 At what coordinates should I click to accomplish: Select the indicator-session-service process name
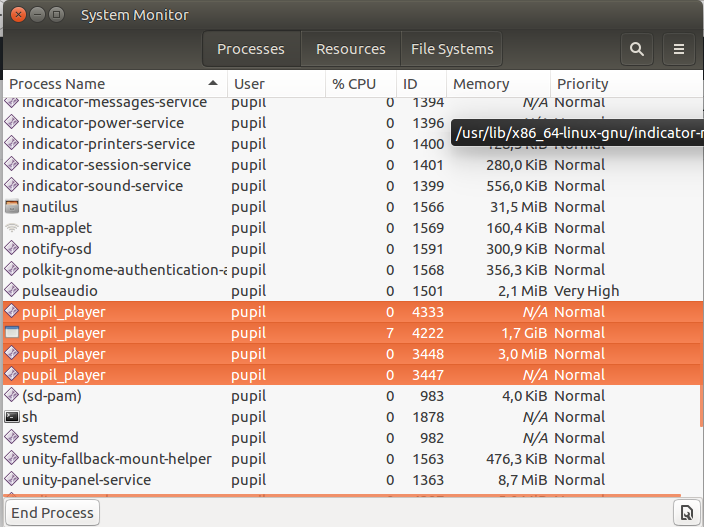(106, 165)
